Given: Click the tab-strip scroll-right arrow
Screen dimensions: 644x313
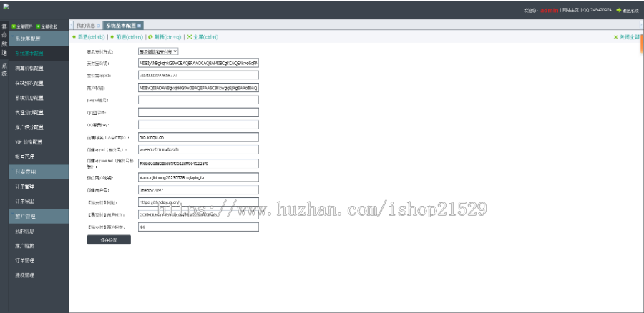Looking at the screenshot, I should (642, 26).
